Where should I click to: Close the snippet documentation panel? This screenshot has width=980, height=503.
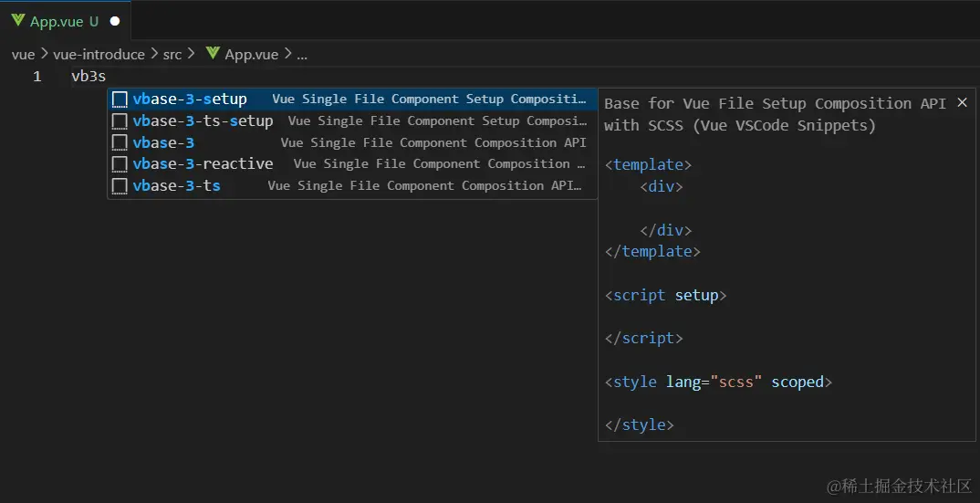(x=963, y=102)
